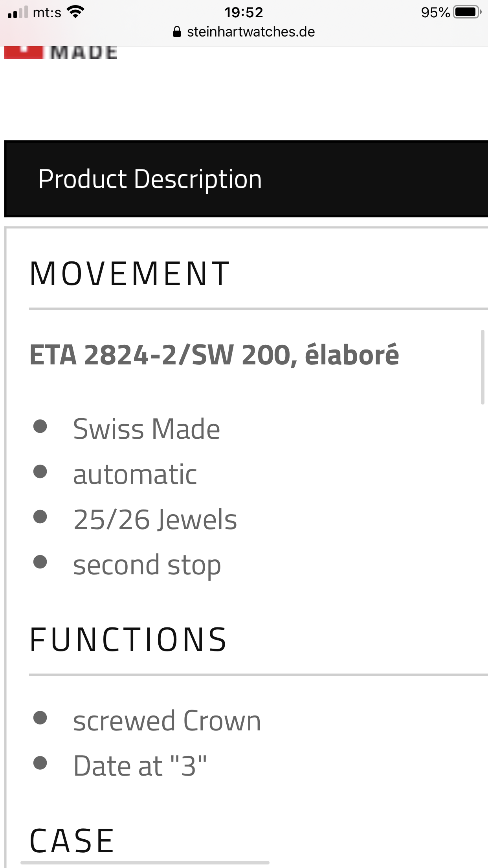Click the bullet beside "screwed Crown"

(x=40, y=718)
